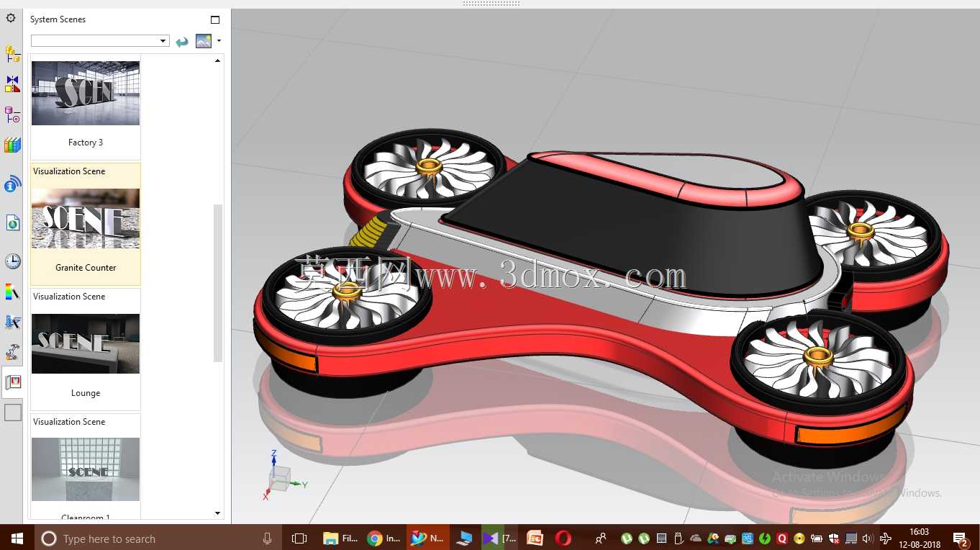Screen dimensions: 980x550
Task: Open the rainbow-colored materials palette tab
Action: point(12,292)
